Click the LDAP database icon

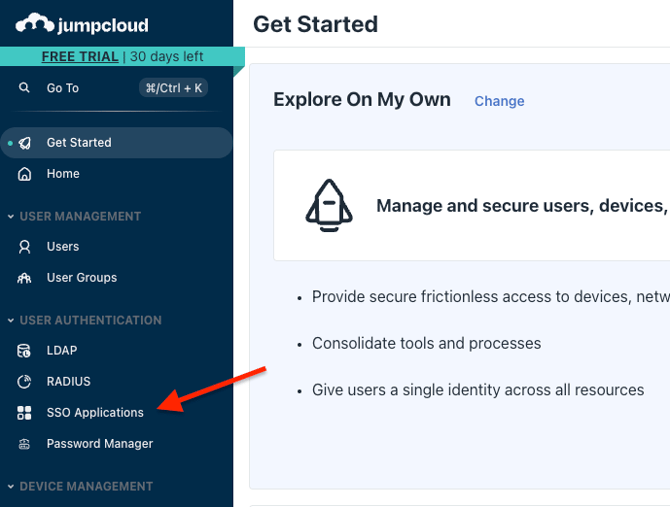(24, 351)
